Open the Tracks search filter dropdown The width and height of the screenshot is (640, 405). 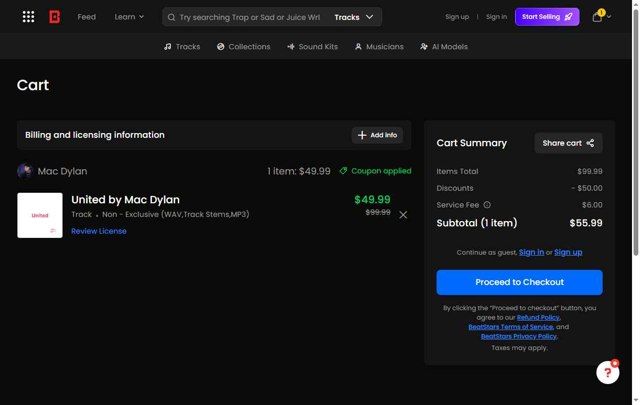(x=353, y=17)
